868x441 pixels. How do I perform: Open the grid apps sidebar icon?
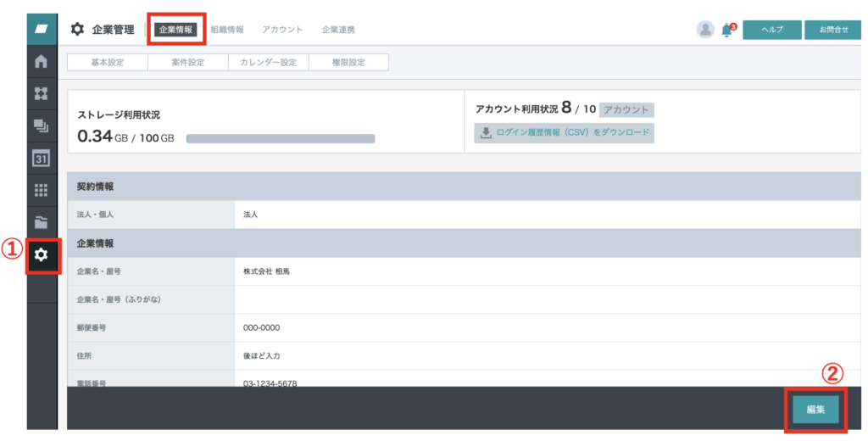42,190
